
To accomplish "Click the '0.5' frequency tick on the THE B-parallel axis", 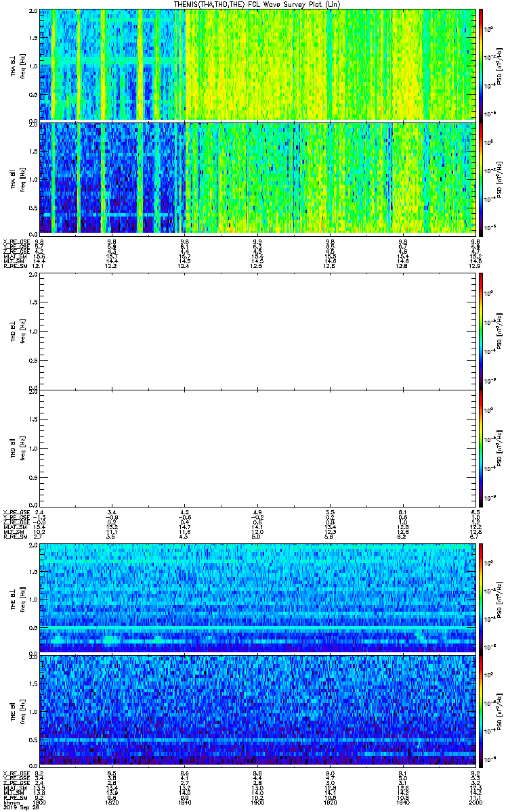I will 32,738.
